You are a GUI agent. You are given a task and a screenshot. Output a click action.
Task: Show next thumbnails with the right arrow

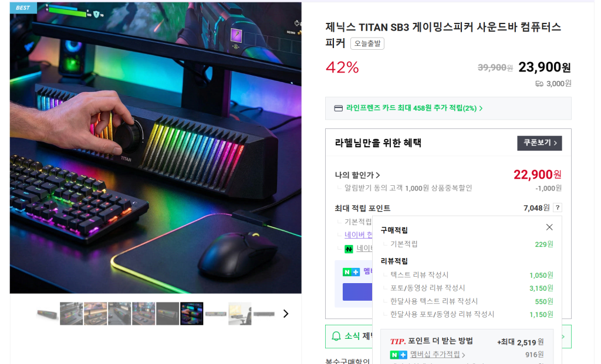[x=286, y=314]
